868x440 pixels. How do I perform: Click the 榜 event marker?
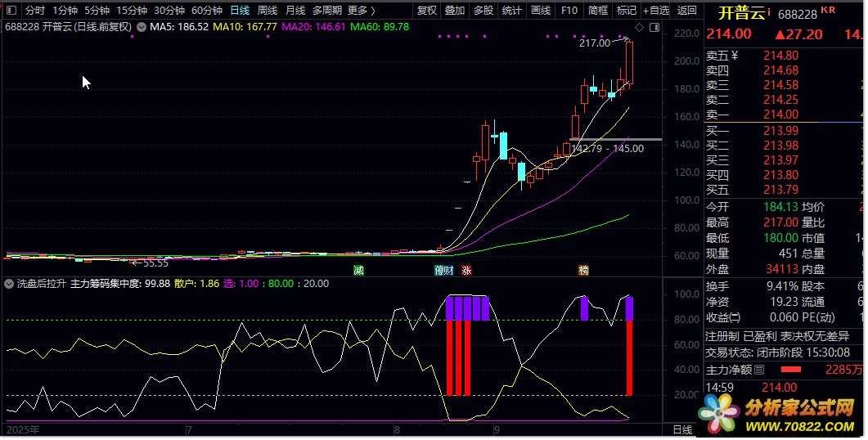pyautogui.click(x=583, y=270)
